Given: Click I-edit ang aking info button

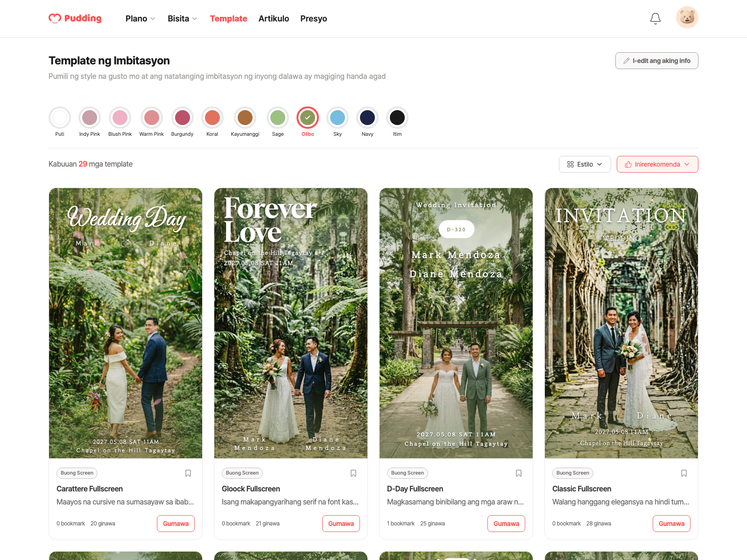Looking at the screenshot, I should tap(657, 61).
